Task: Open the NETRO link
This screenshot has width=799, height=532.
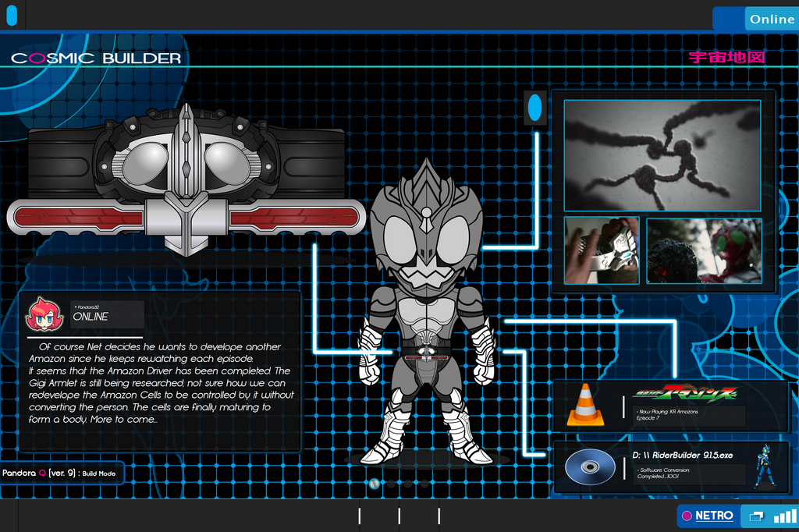Action: point(714,516)
